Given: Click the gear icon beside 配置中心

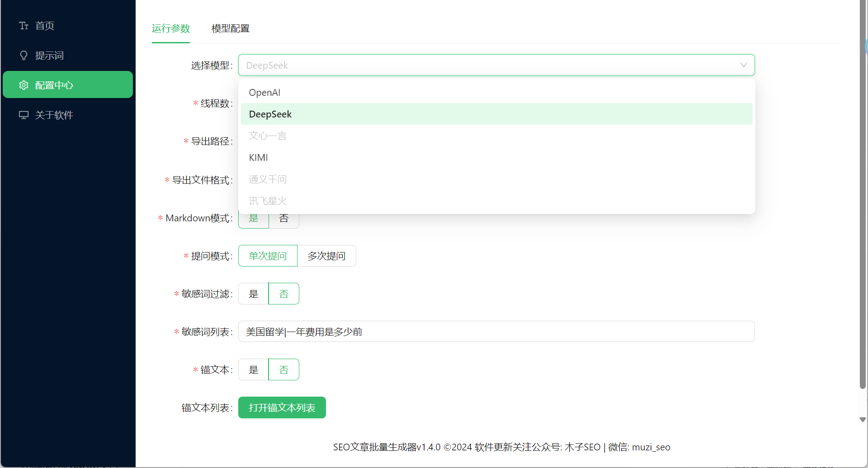Looking at the screenshot, I should (24, 85).
